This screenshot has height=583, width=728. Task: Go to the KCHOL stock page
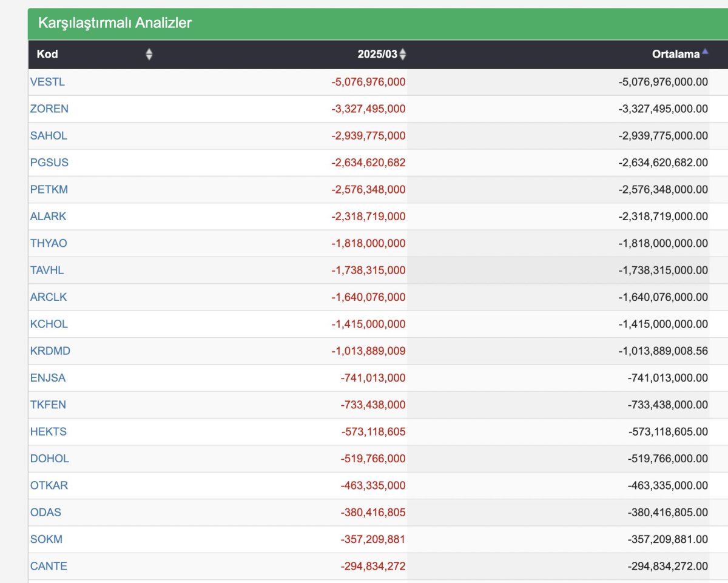(x=49, y=324)
